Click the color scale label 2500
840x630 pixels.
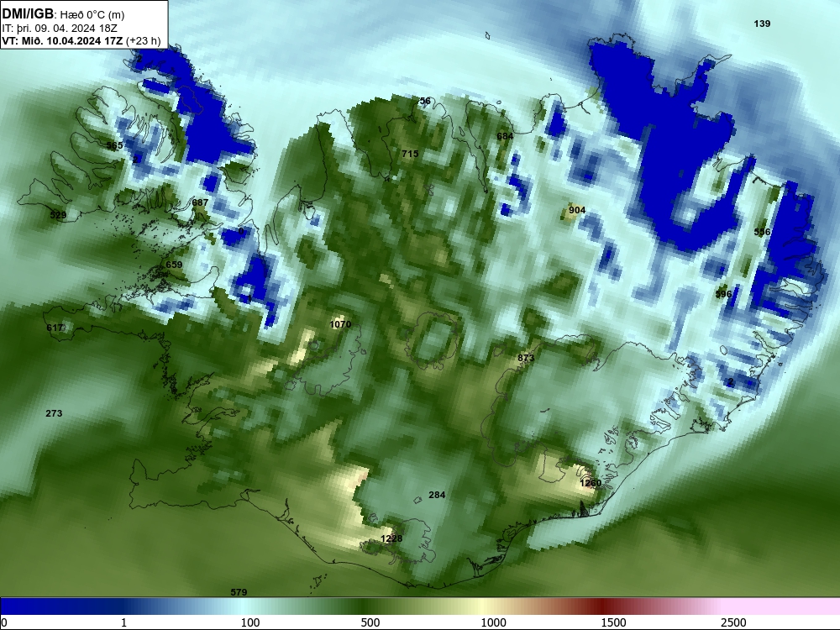coord(733,622)
